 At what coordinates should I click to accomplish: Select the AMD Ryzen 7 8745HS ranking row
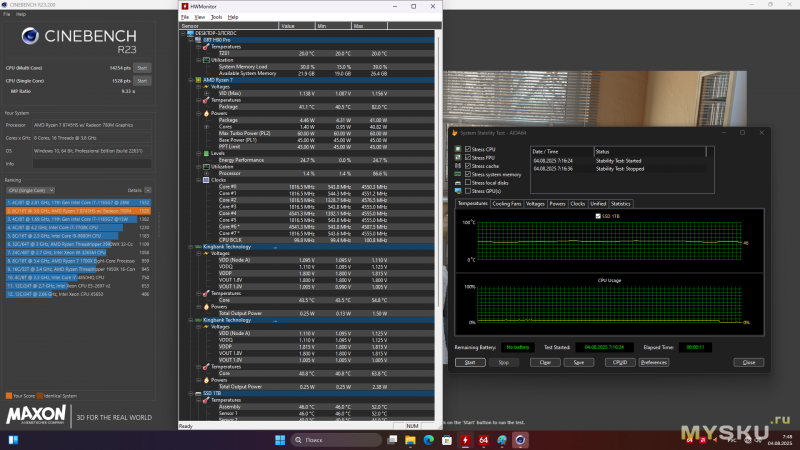[x=79, y=211]
